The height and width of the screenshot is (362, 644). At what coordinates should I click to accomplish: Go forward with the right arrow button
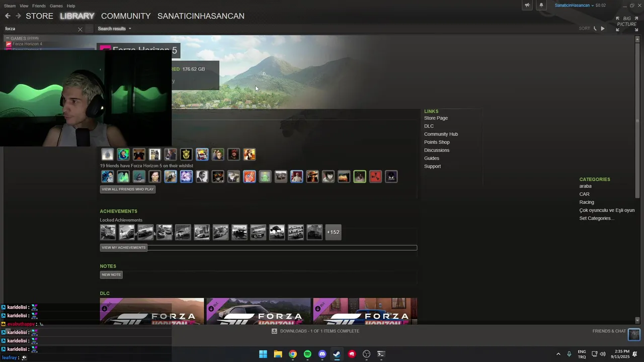pyautogui.click(x=18, y=16)
